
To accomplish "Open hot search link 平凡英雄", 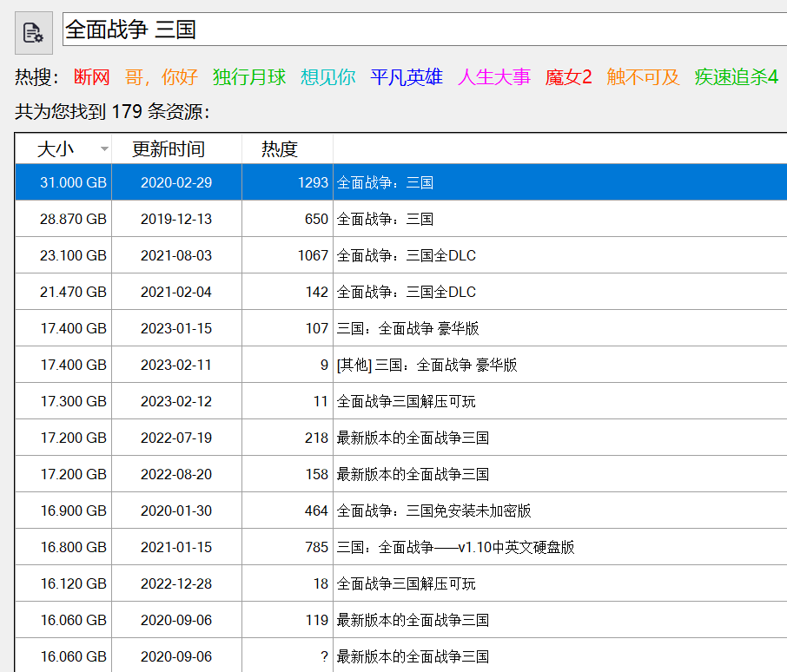I will click(x=407, y=77).
